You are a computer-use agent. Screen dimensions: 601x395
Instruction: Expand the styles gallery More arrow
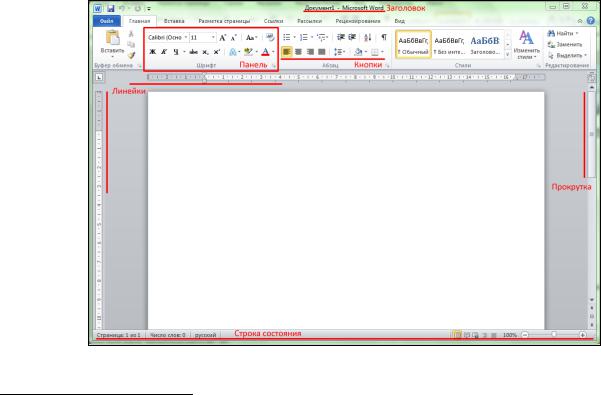point(507,55)
